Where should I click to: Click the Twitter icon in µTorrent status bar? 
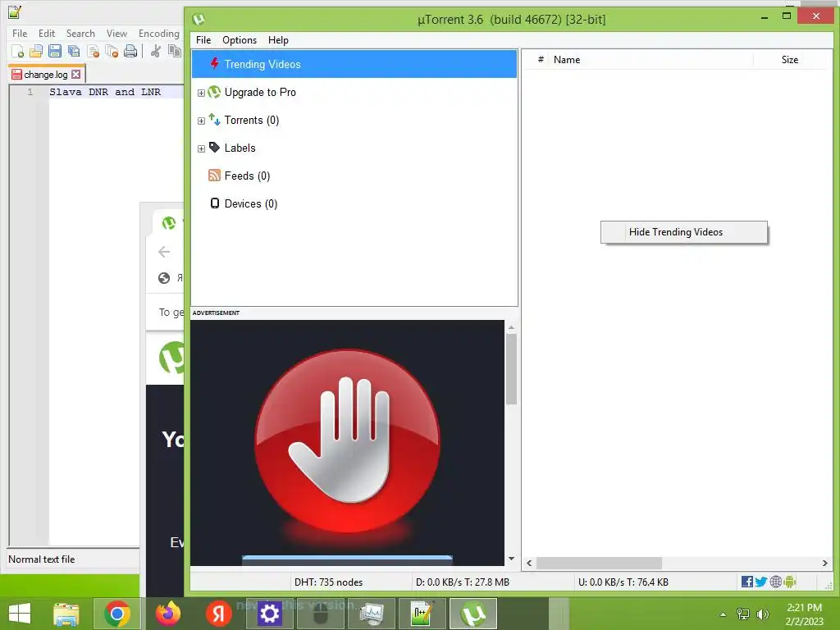pos(760,582)
